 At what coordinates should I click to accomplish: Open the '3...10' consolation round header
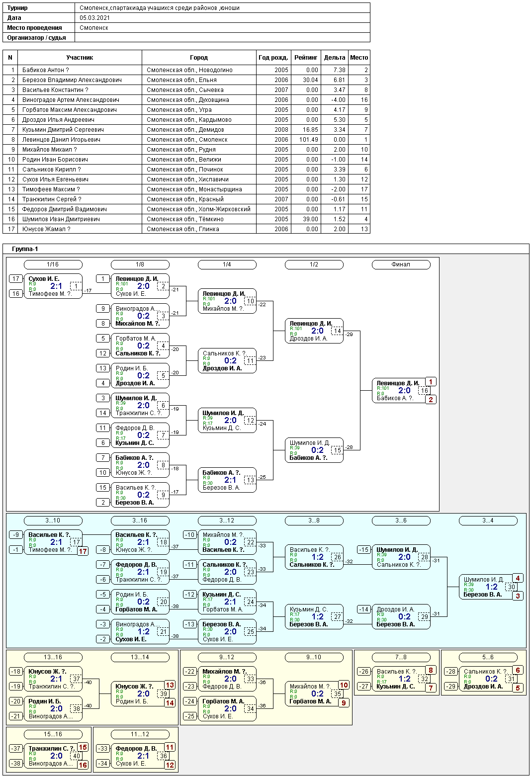point(53,520)
